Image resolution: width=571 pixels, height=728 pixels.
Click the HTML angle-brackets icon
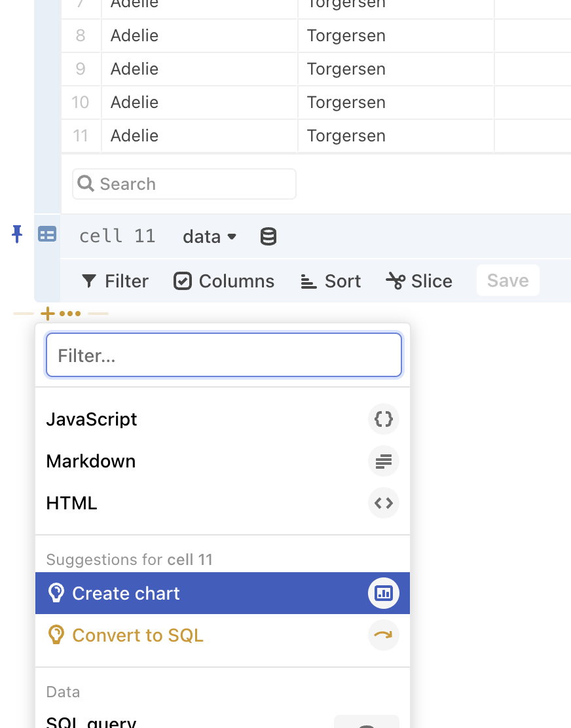click(383, 503)
